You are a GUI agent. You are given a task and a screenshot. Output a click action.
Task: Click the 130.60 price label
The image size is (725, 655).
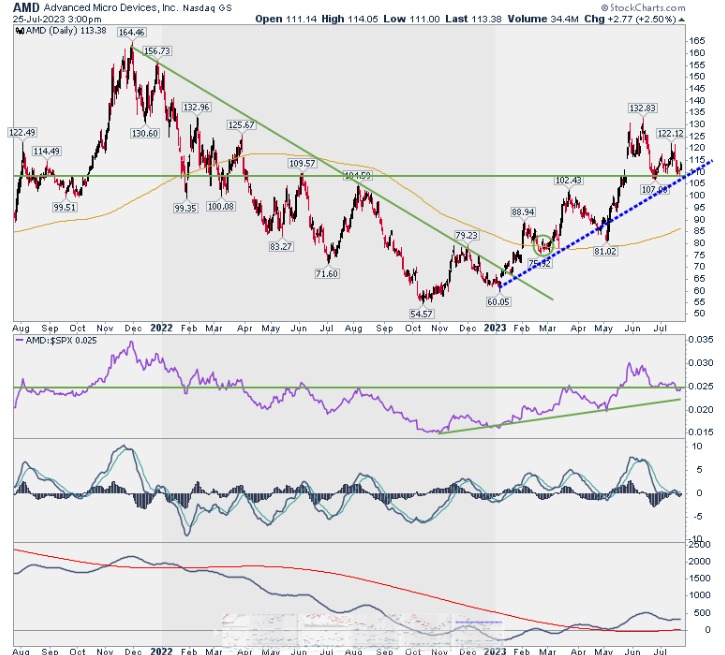tap(145, 133)
